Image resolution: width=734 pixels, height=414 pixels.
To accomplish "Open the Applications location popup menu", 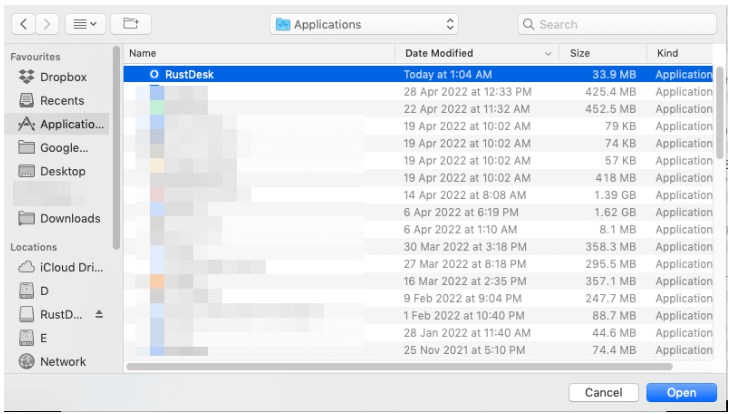I will click(x=364, y=24).
